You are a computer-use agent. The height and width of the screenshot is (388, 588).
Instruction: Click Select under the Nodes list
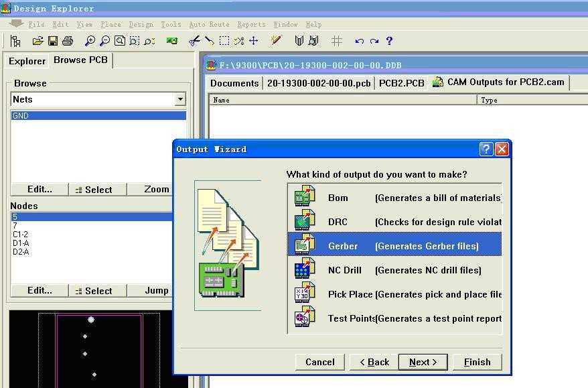tap(98, 290)
